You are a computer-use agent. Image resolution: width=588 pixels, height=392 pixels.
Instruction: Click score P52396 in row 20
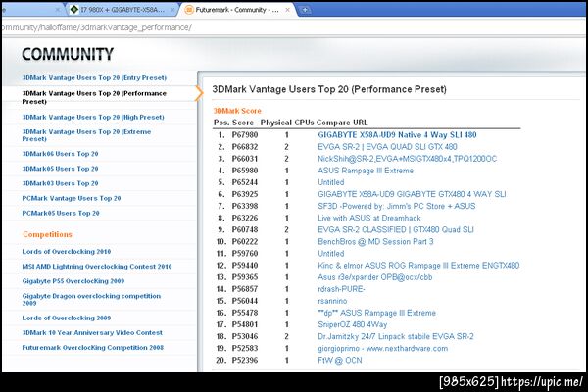[245, 360]
